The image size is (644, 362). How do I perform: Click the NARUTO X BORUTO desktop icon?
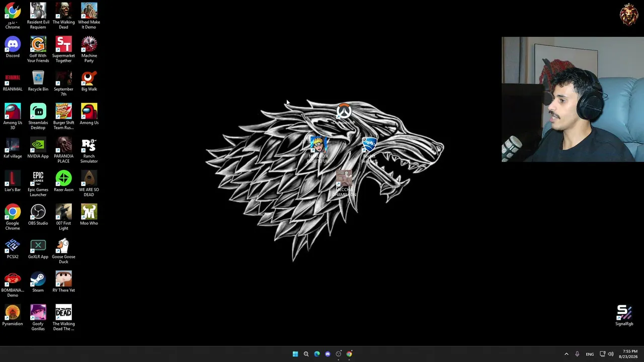click(318, 149)
